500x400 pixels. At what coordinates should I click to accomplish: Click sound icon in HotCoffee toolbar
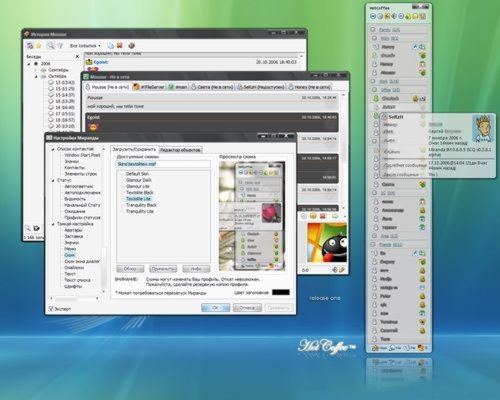pos(394,16)
